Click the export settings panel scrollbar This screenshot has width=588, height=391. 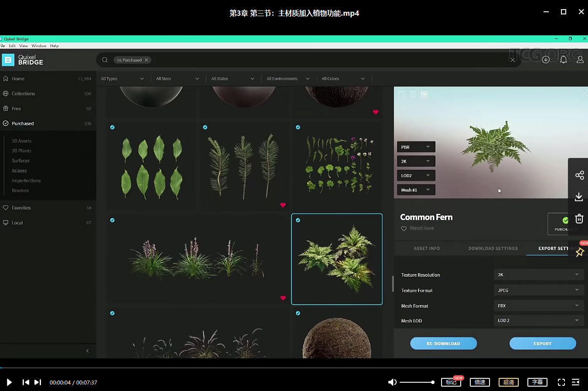click(393, 284)
